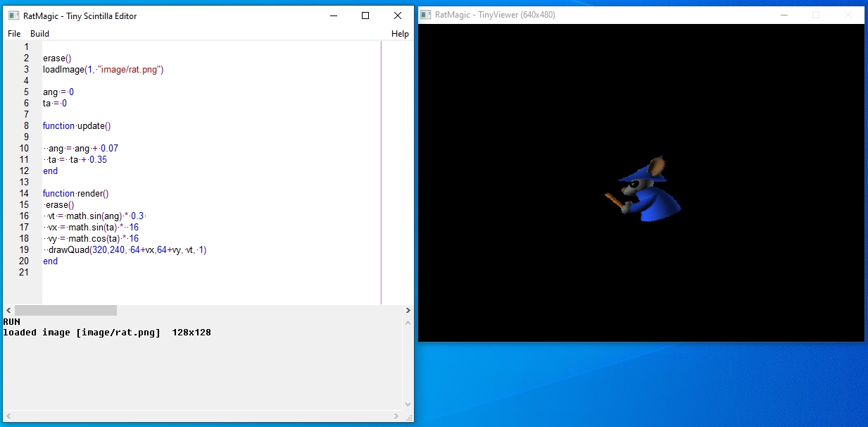Click line 3 loadImage code line
The height and width of the screenshot is (427, 868).
pos(103,69)
